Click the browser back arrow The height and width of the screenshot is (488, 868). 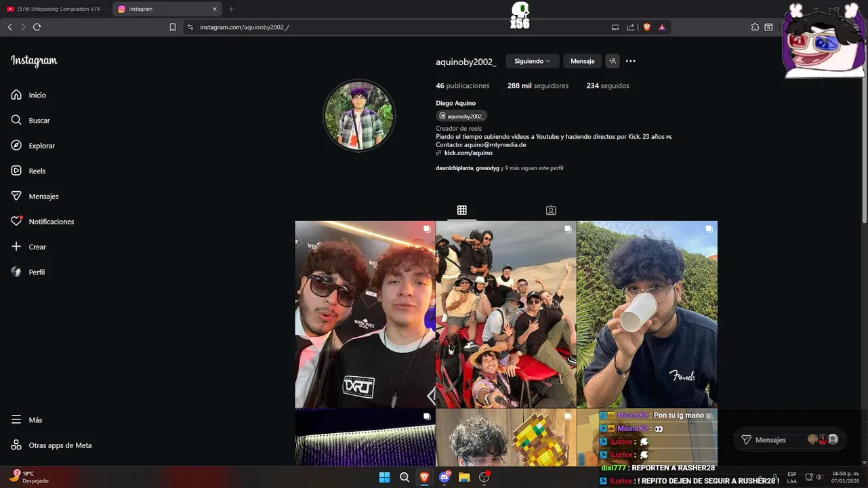(9, 27)
